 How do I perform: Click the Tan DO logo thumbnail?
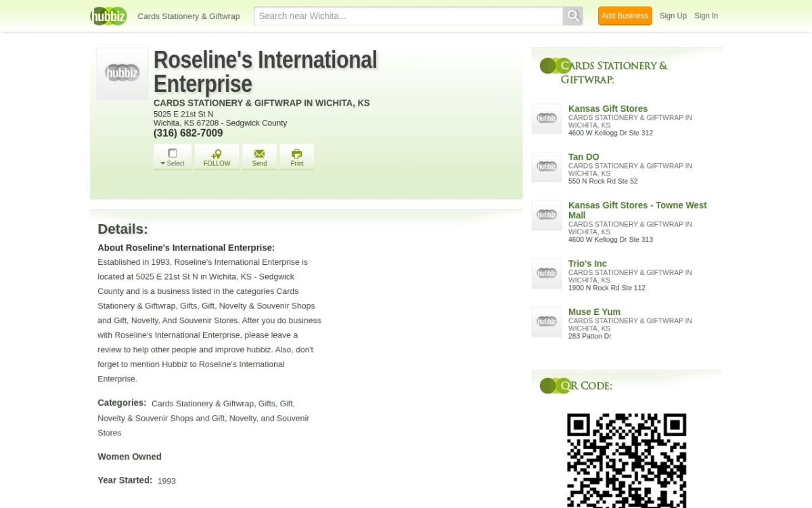click(x=547, y=167)
